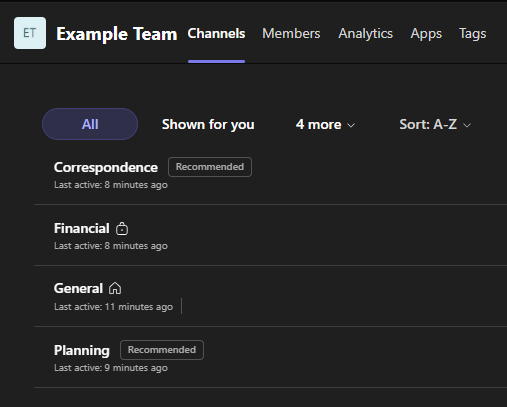The image size is (507, 407).
Task: Click the Recommended badge next to Correspondence
Action: click(x=210, y=167)
